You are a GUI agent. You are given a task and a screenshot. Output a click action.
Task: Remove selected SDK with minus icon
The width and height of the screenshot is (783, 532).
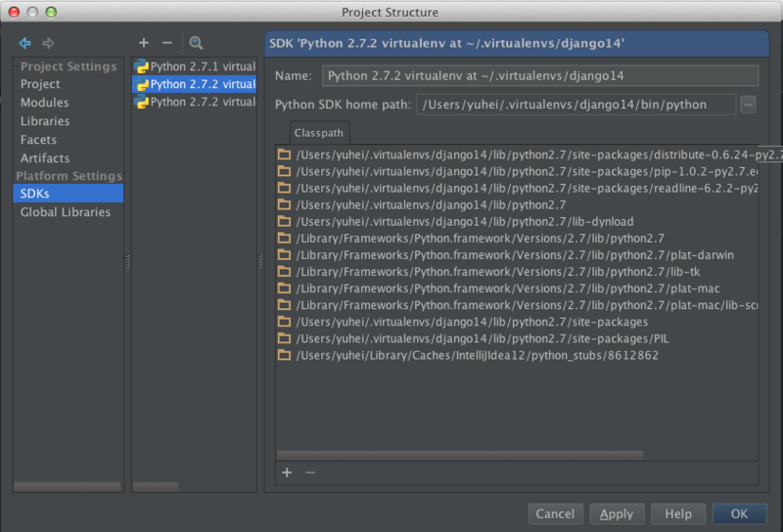click(x=167, y=43)
